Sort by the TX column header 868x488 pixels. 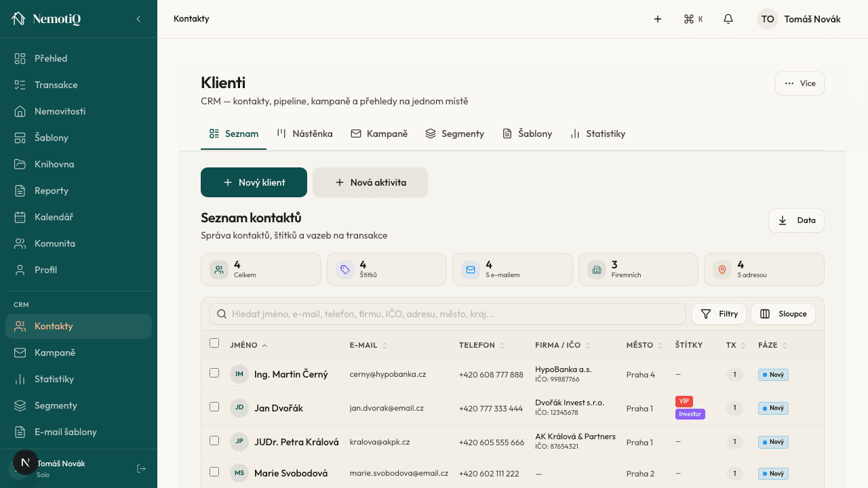coord(736,345)
